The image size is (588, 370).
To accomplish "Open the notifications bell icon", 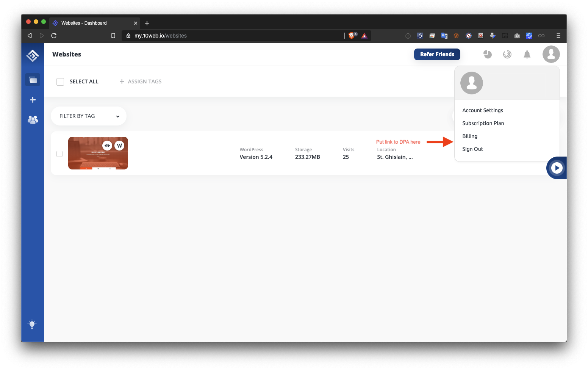I will click(527, 55).
